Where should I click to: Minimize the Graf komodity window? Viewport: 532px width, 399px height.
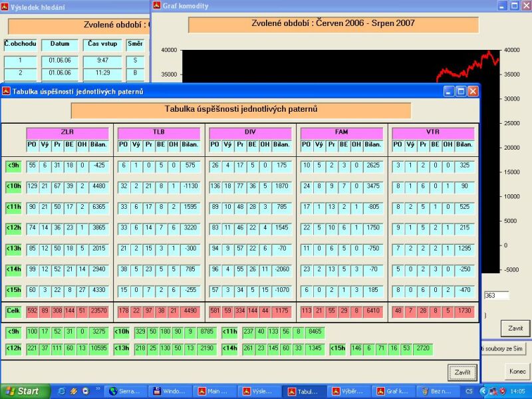point(503,5)
